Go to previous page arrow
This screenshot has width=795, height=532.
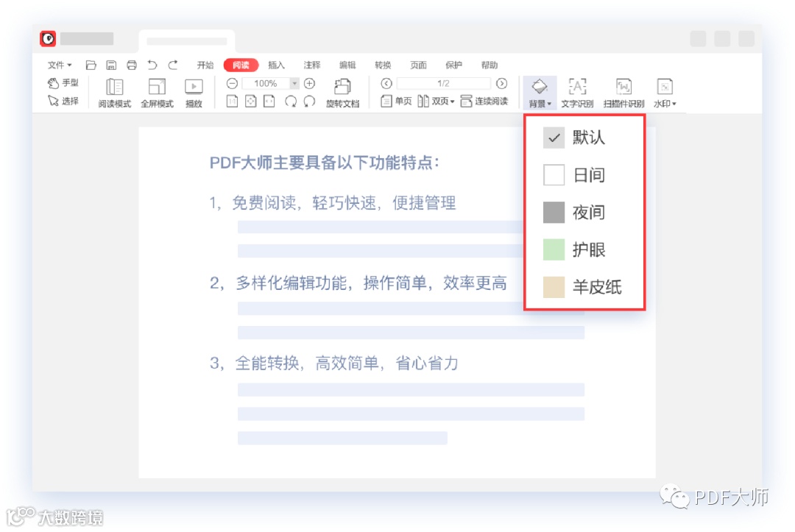click(x=386, y=83)
